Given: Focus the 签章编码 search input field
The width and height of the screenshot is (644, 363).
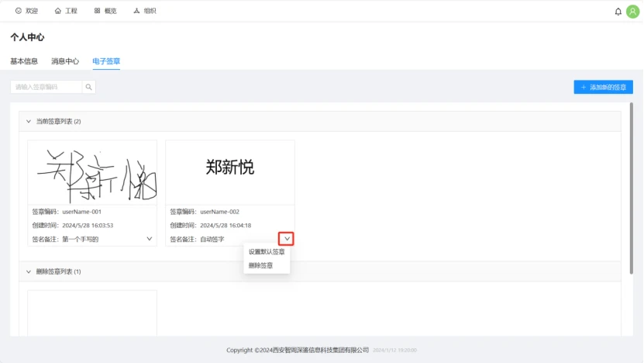Looking at the screenshot, I should [x=46, y=87].
